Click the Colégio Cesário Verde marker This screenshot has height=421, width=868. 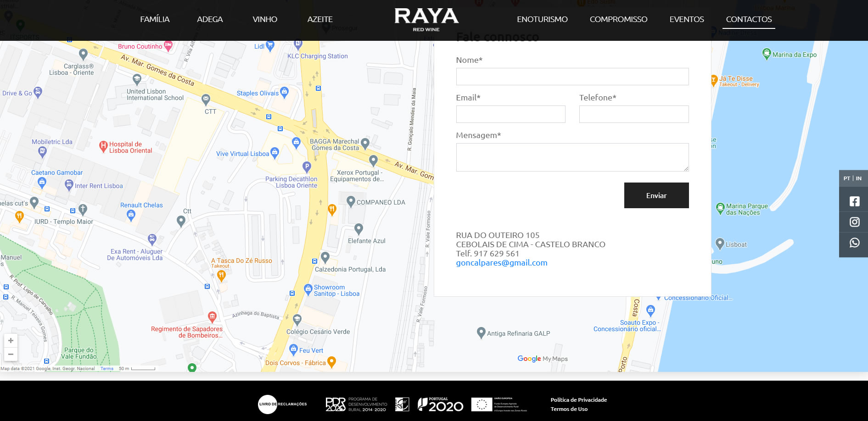click(297, 320)
